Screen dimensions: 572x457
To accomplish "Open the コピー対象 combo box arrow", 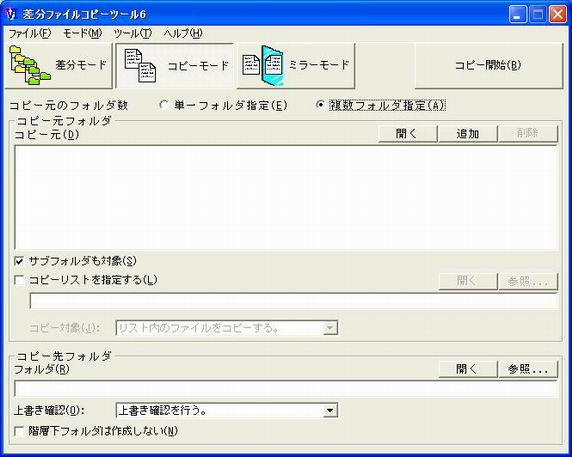I will [330, 328].
